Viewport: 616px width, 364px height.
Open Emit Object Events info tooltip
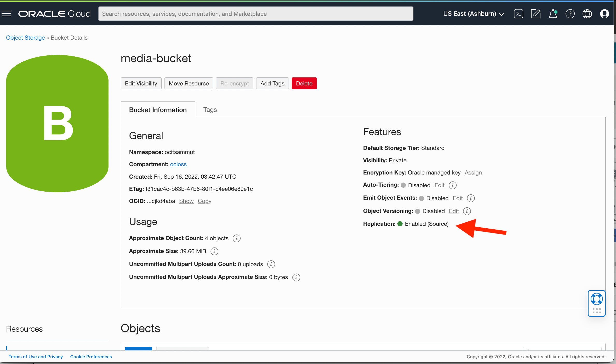click(471, 198)
